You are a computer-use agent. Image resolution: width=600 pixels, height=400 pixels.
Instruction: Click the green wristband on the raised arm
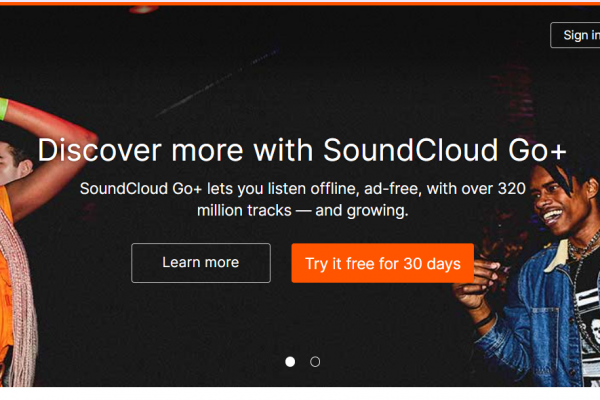3,108
